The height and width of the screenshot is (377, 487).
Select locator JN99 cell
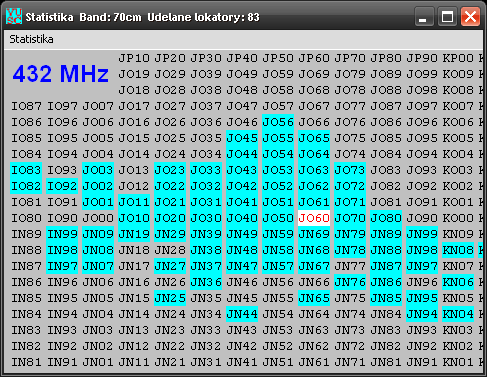[x=422, y=234]
